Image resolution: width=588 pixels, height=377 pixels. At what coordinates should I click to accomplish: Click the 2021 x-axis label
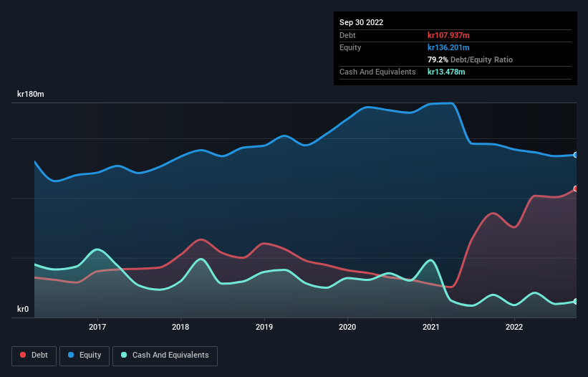[x=431, y=327]
